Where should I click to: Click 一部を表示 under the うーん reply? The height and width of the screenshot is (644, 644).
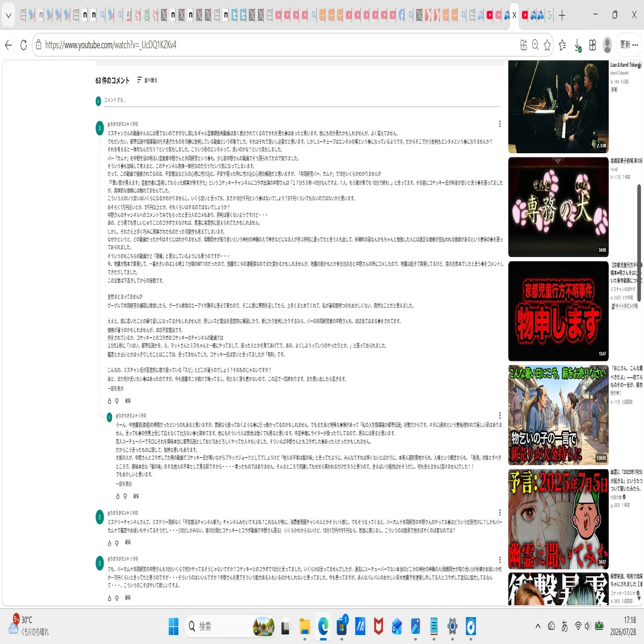click(x=123, y=484)
